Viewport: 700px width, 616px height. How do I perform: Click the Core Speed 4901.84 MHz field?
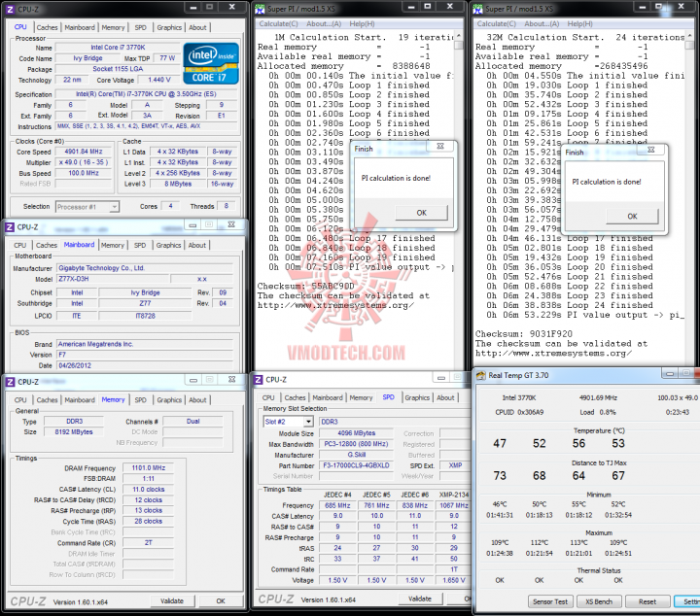point(84,152)
